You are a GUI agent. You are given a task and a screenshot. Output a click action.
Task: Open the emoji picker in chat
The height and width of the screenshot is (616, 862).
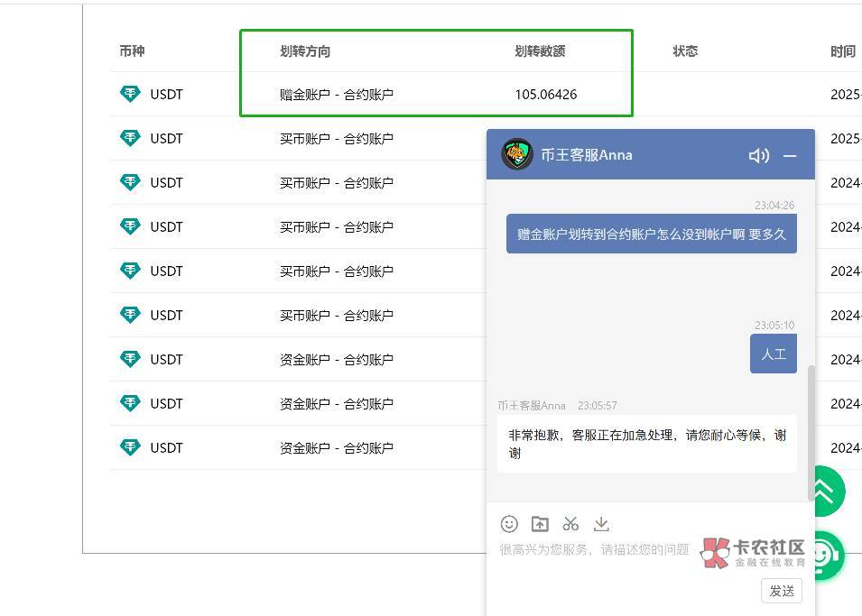[x=509, y=523]
